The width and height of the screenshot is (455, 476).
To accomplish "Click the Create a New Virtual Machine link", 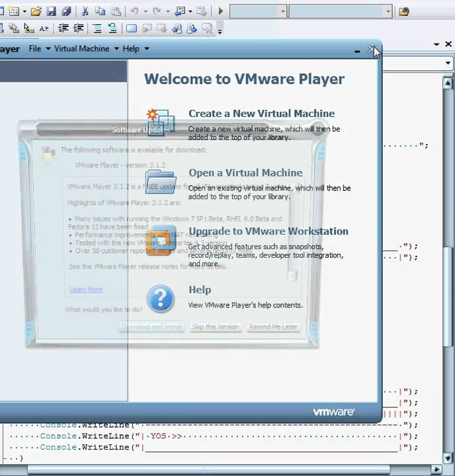I will [261, 114].
